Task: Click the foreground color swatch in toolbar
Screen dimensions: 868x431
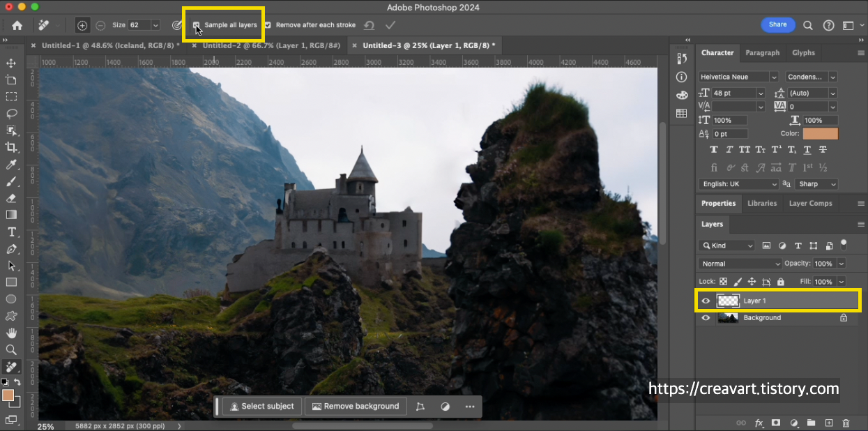Action: pyautogui.click(x=8, y=395)
